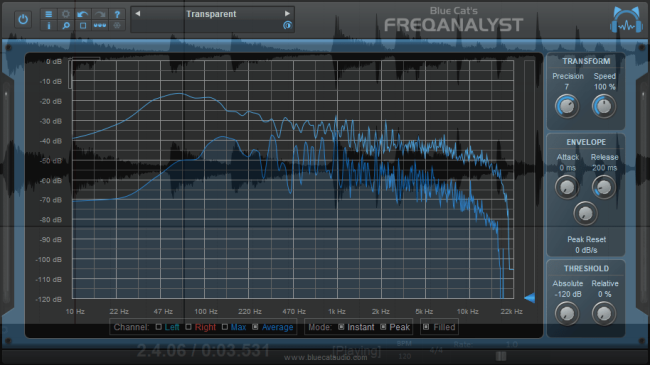Click the square window-size icon

(x=83, y=26)
